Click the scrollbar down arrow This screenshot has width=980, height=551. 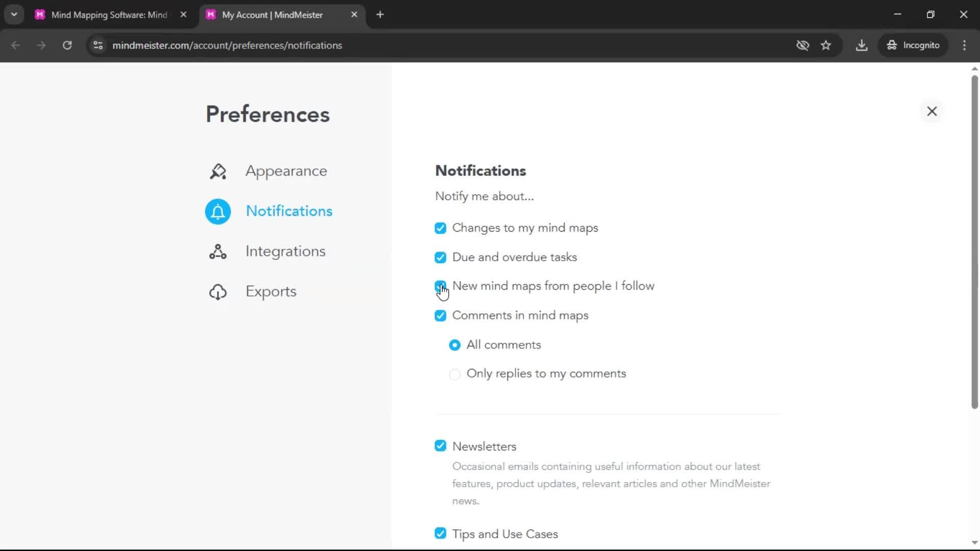(974, 543)
